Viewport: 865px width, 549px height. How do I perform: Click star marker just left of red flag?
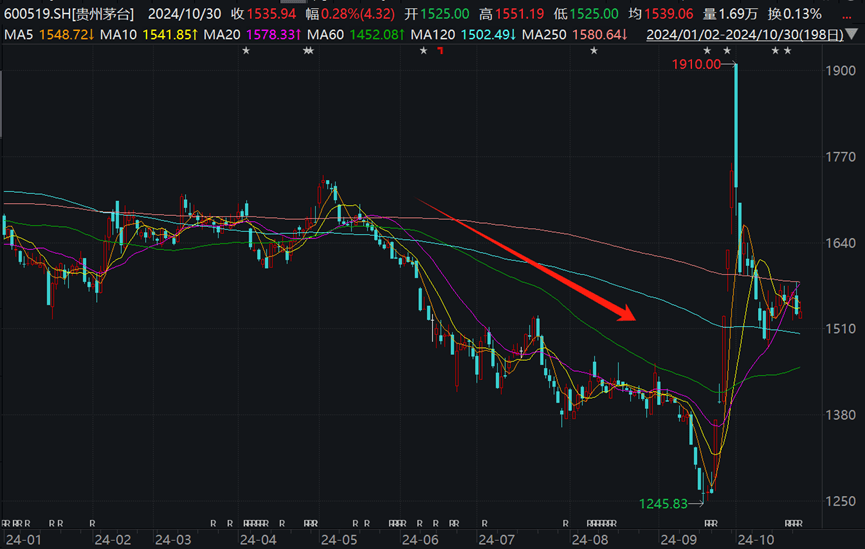pyautogui.click(x=423, y=51)
